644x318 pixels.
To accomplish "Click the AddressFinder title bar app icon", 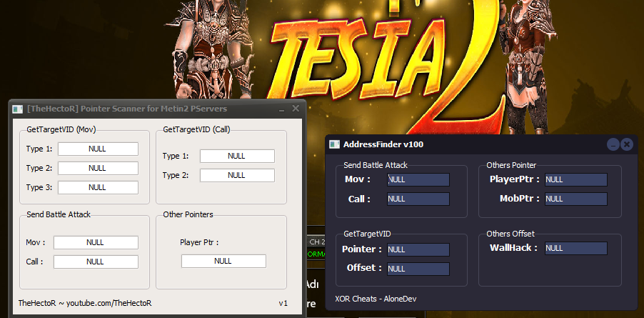I will pyautogui.click(x=335, y=144).
